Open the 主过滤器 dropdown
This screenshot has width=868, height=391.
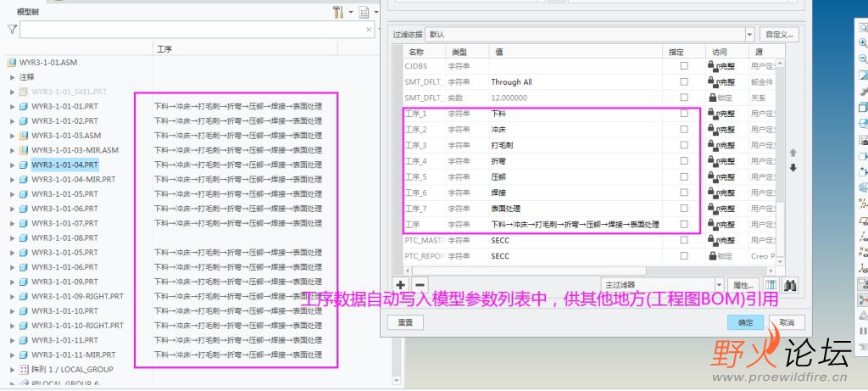(718, 285)
